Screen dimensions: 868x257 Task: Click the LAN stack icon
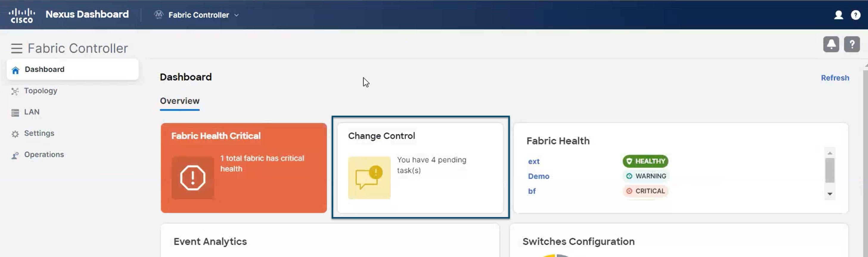15,113
